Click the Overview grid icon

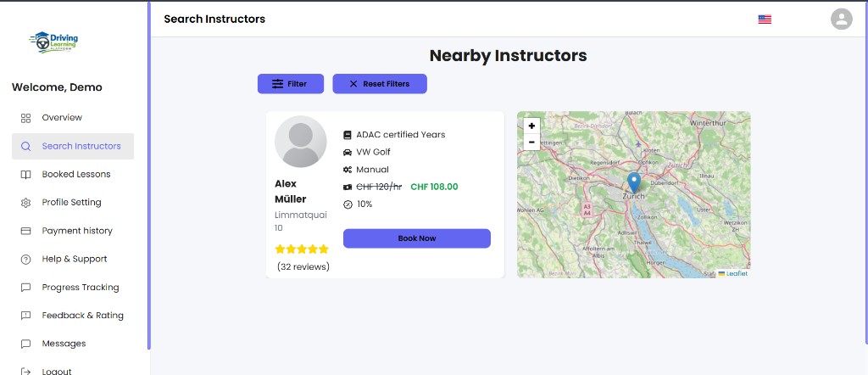(x=25, y=118)
